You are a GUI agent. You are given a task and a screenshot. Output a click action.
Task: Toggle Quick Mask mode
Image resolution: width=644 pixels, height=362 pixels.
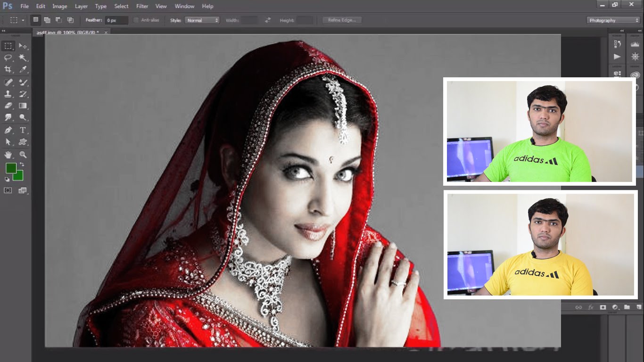8,190
